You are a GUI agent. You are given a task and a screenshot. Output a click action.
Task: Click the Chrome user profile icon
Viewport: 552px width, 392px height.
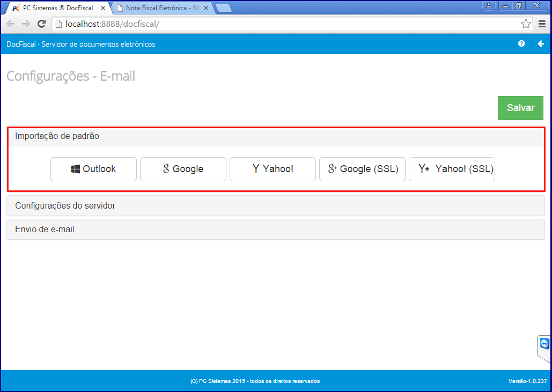(489, 5)
